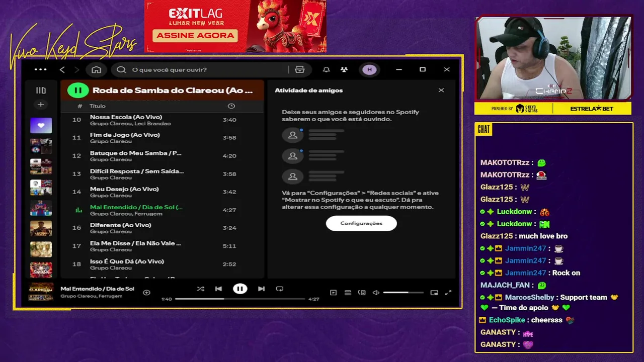Sort tracks by duration clock icon
The width and height of the screenshot is (644, 362).
[231, 106]
